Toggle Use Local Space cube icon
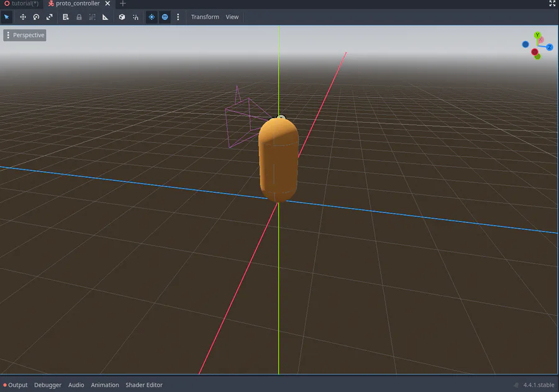Image resolution: width=559 pixels, height=392 pixels. [x=122, y=17]
